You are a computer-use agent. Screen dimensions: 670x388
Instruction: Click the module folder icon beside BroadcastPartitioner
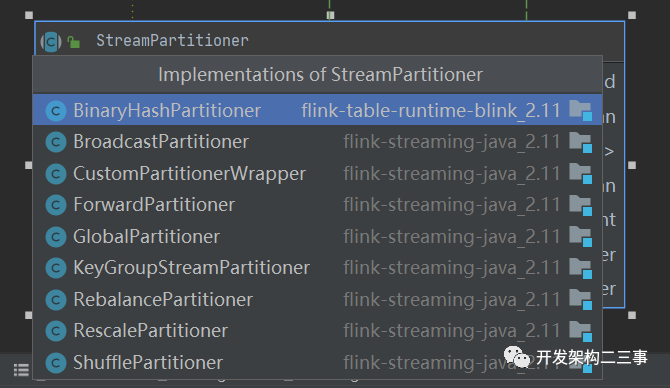tap(581, 142)
